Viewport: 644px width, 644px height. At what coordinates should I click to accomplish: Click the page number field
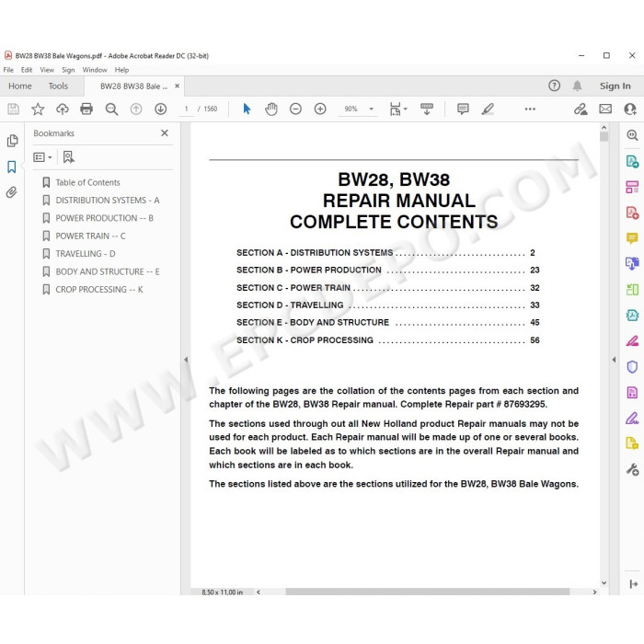coord(187,109)
